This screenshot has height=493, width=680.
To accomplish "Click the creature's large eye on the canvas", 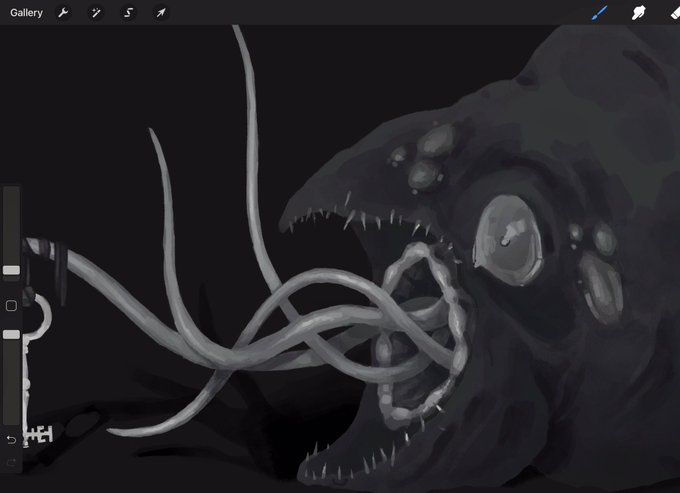I will click(x=507, y=240).
